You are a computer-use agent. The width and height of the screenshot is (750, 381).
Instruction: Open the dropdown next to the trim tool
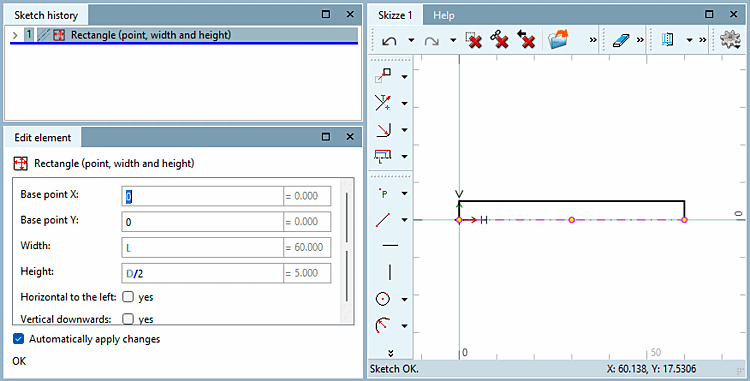click(x=404, y=103)
